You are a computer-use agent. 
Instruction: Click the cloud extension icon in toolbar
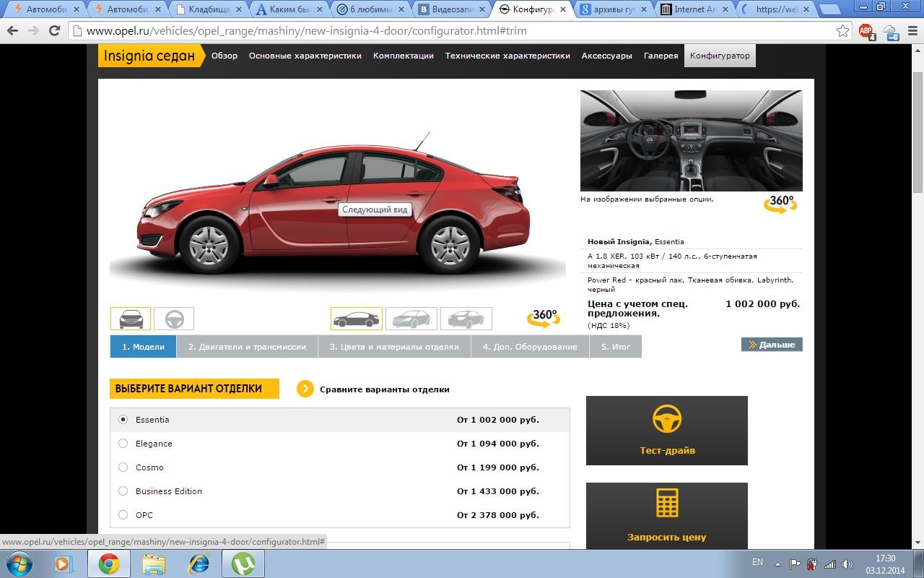click(890, 31)
